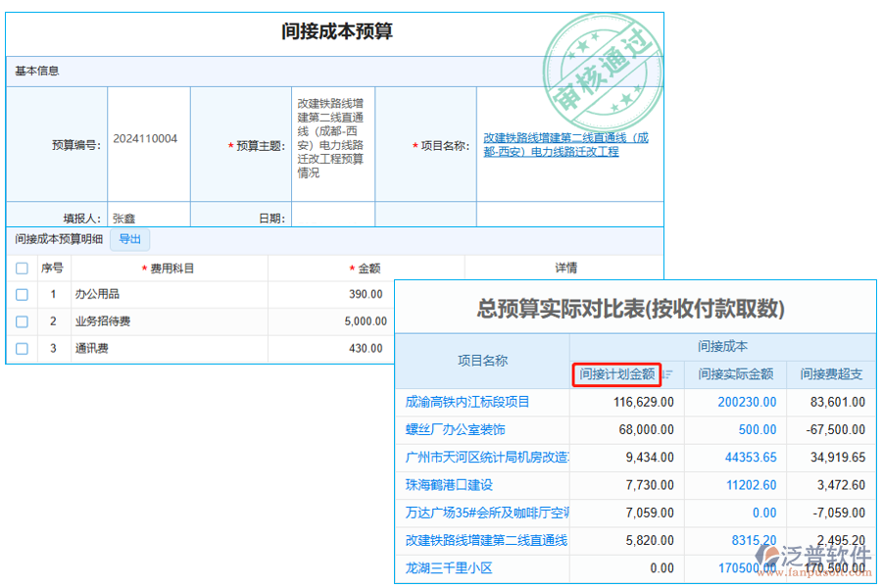Viewport: 882px width, 588px height.
Task: Check the 业务招待费 row checkbox
Action: coord(21,320)
